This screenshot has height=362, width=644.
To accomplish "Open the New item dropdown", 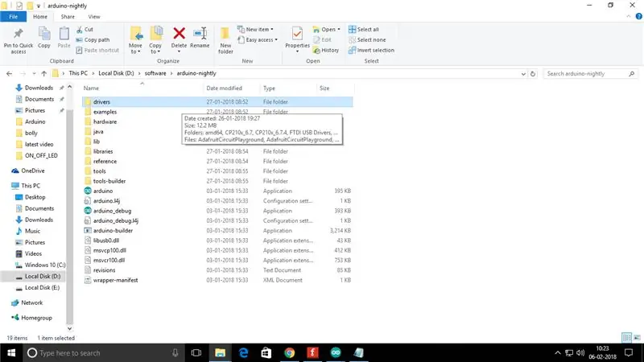I will pyautogui.click(x=255, y=30).
